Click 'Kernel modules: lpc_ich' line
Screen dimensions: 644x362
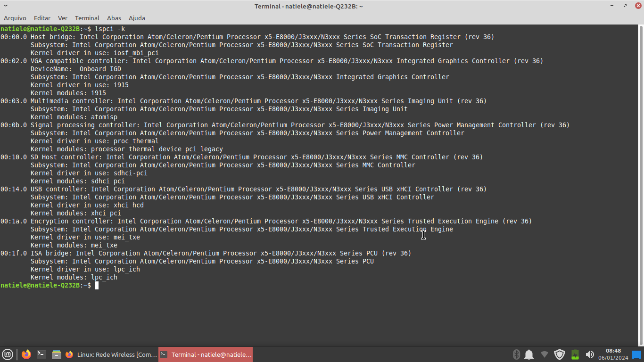click(74, 277)
